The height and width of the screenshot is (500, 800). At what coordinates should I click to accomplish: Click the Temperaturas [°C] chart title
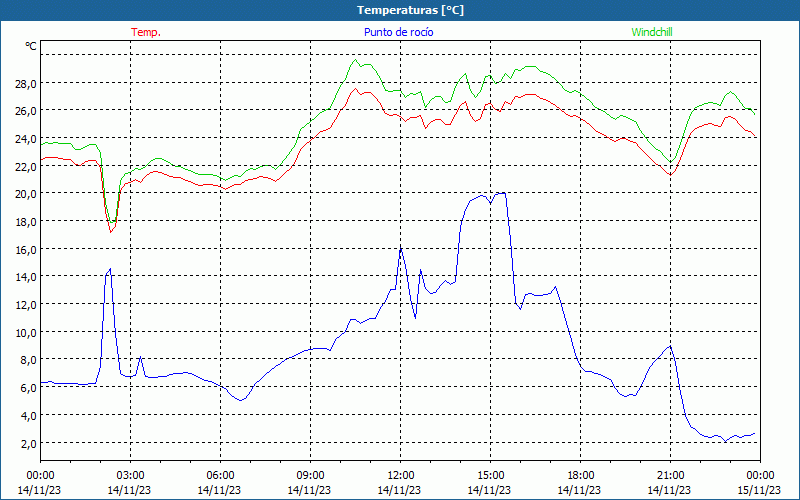pos(410,10)
